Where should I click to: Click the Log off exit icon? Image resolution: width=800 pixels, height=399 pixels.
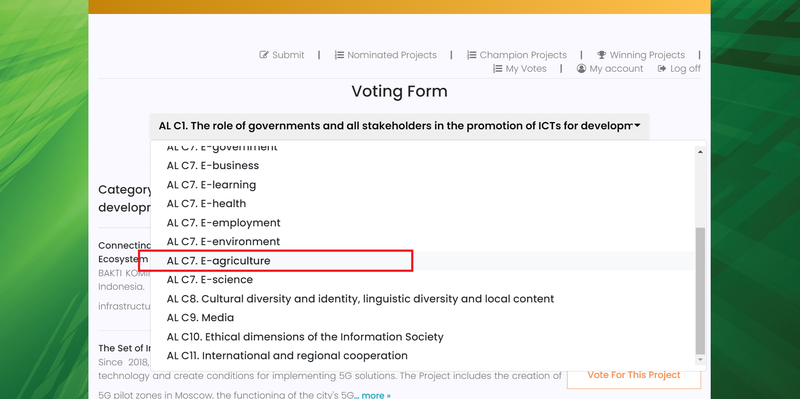pyautogui.click(x=662, y=68)
